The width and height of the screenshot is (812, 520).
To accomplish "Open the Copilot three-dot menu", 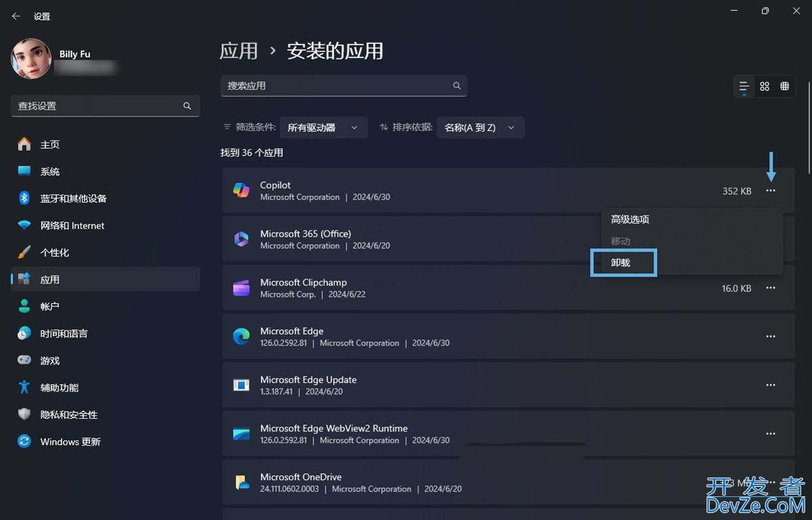I will point(771,191).
